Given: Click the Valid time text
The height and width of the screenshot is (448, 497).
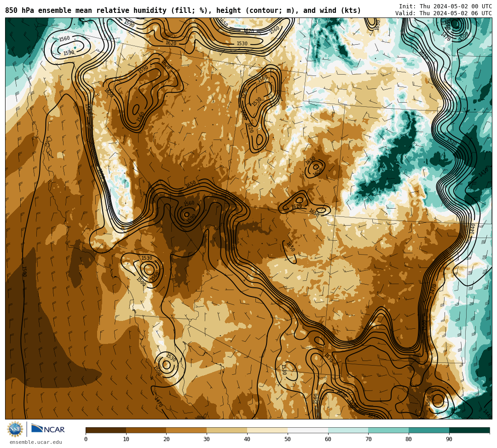Looking at the screenshot, I should 444,13.
